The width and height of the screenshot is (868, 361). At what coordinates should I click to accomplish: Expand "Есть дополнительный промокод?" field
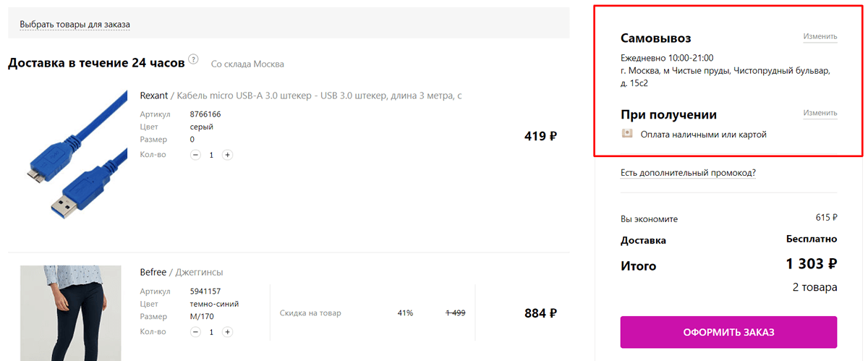tap(688, 173)
